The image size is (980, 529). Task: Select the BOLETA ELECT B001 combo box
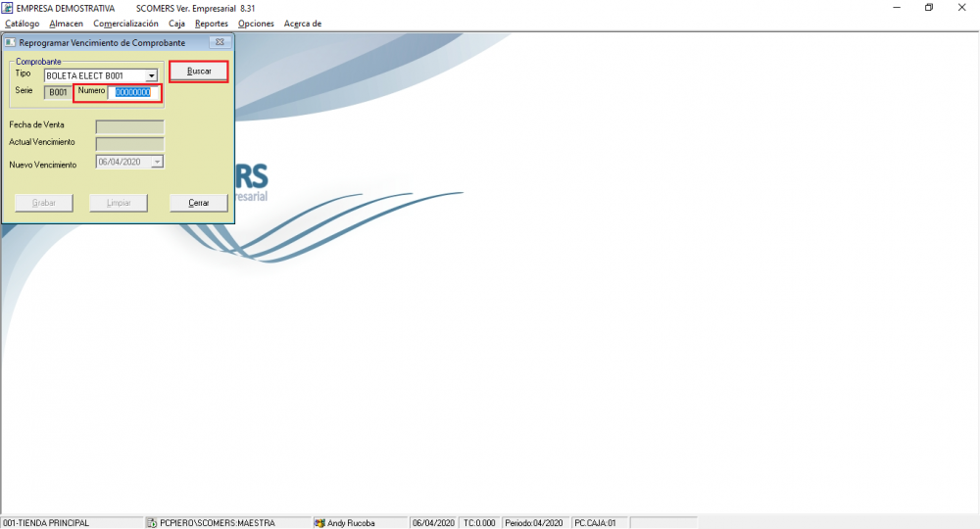[x=101, y=75]
